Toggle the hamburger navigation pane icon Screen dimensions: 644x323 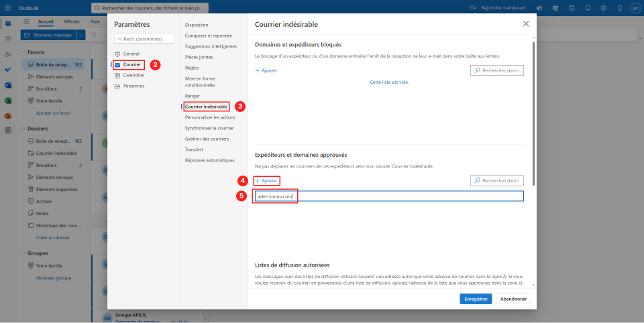[x=26, y=21]
